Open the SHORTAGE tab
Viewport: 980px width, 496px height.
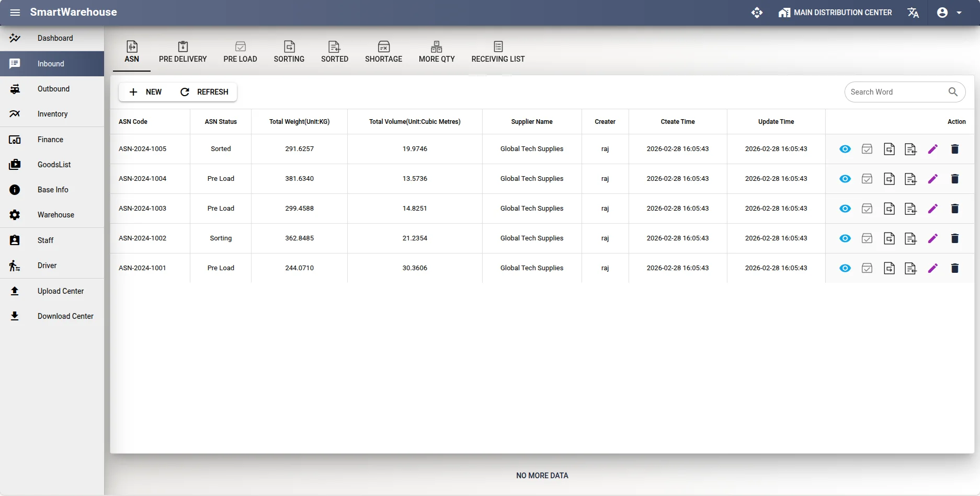384,52
